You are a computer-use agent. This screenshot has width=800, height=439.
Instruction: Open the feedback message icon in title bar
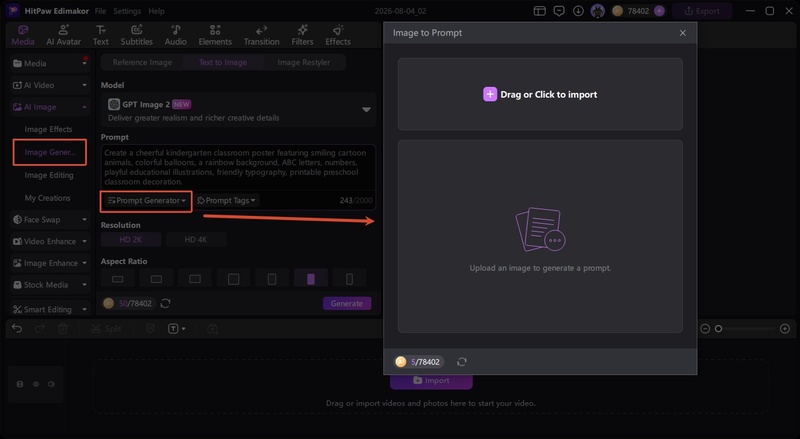559,11
